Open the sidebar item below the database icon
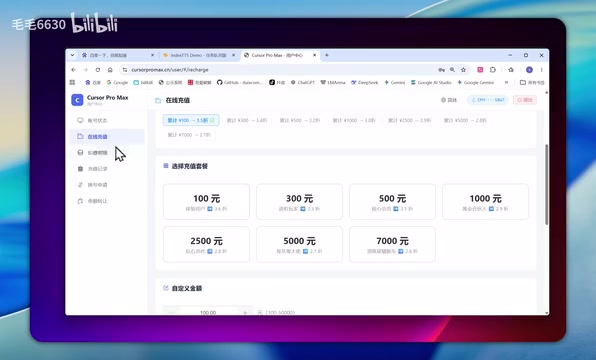The width and height of the screenshot is (596, 360). click(x=107, y=169)
